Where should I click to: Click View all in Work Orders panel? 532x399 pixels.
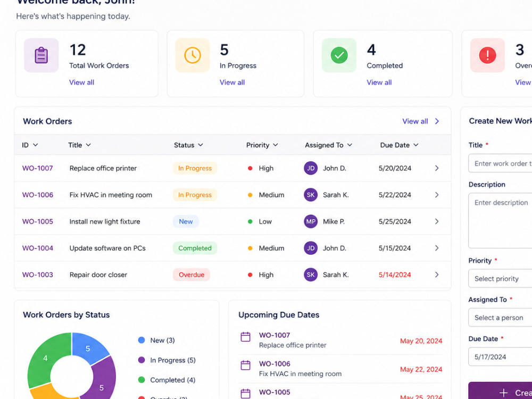point(415,121)
